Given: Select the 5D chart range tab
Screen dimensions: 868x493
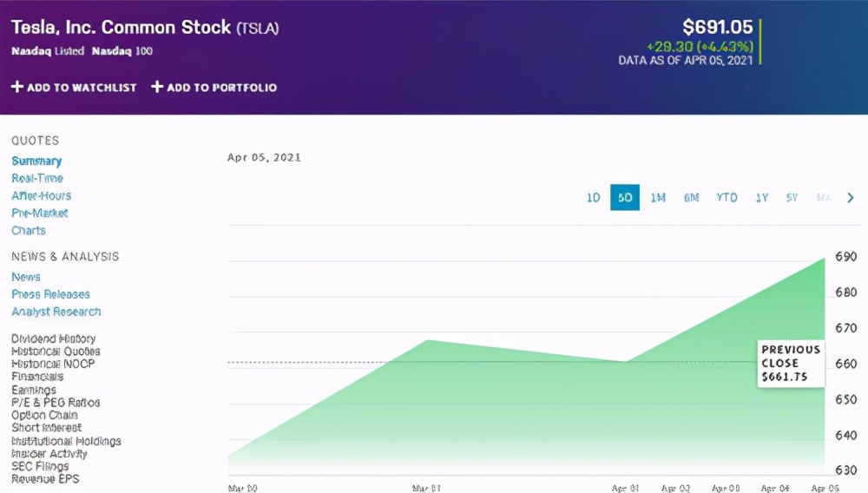Looking at the screenshot, I should point(625,198).
